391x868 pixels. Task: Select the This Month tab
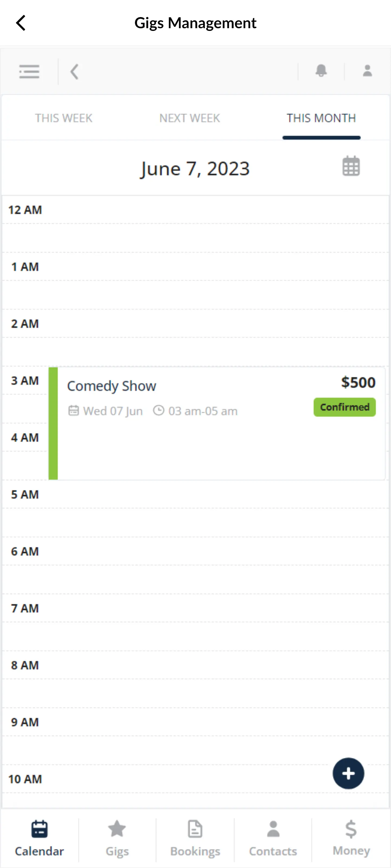(321, 118)
